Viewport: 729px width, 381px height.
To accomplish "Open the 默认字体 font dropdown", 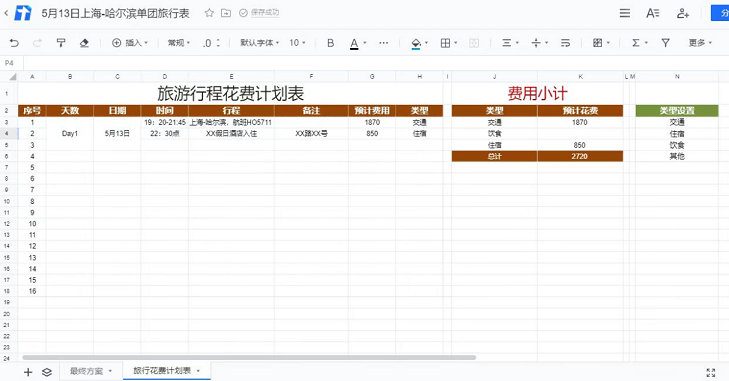I will click(259, 43).
